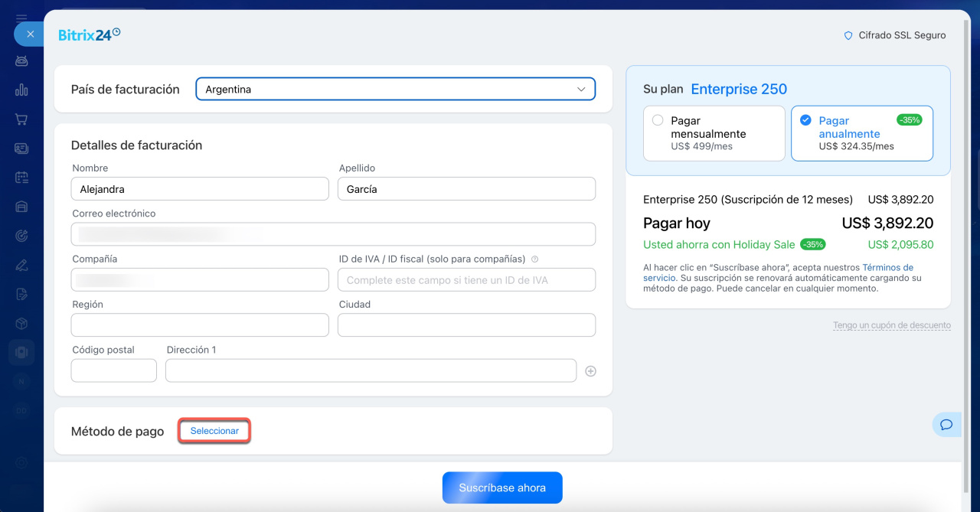
Task: Select the Pagar mensualmente radio option
Action: point(658,121)
